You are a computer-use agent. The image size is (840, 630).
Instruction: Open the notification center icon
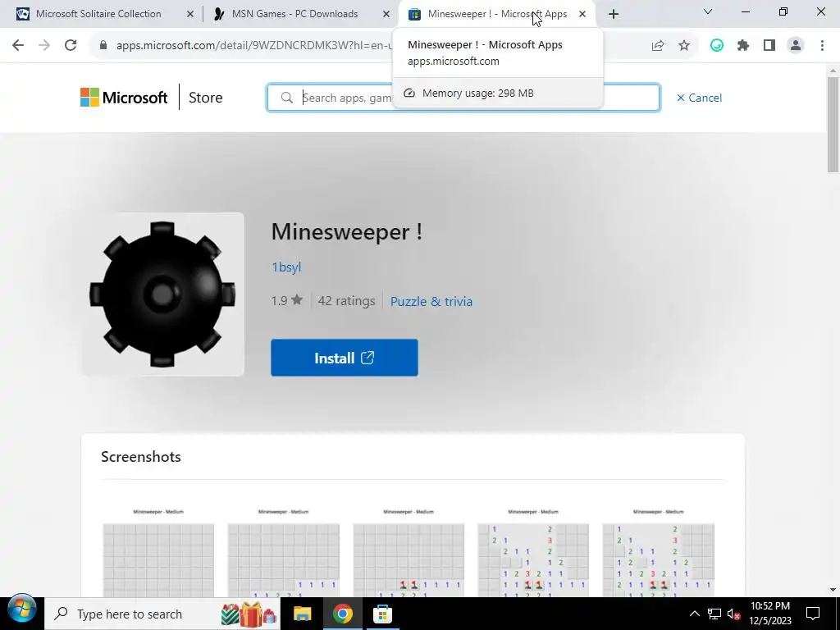click(813, 614)
